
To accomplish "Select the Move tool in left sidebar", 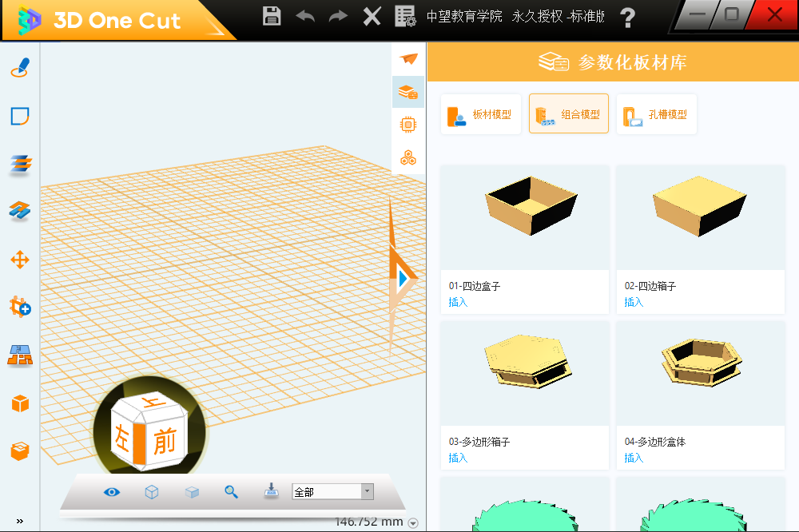I will point(19,260).
